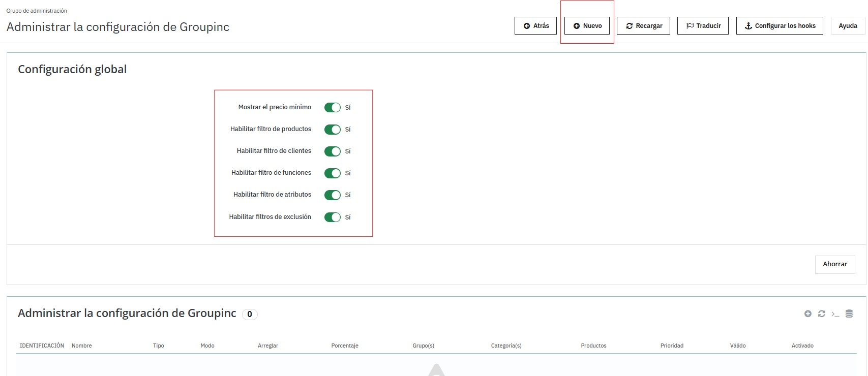Toggle Habilitar filtro de clientes switch
The width and height of the screenshot is (868, 376).
click(333, 151)
